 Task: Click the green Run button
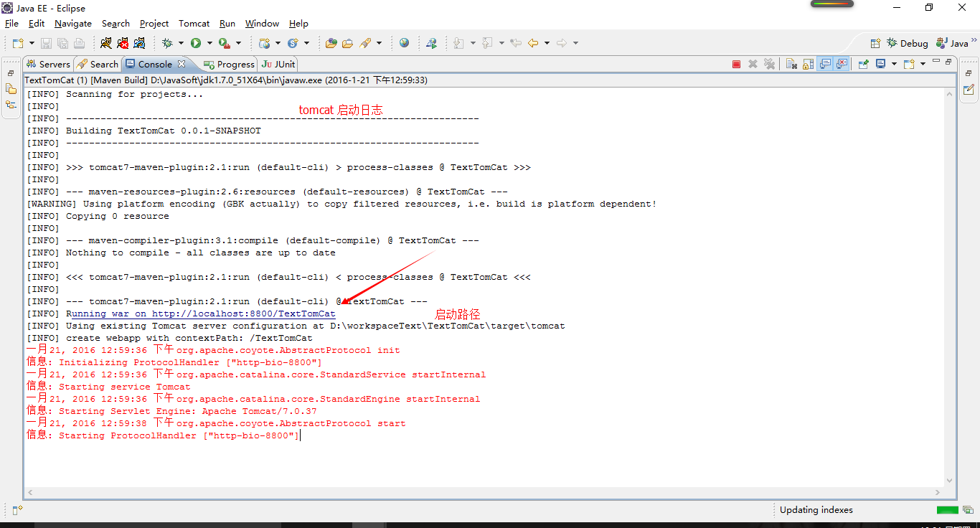point(196,43)
